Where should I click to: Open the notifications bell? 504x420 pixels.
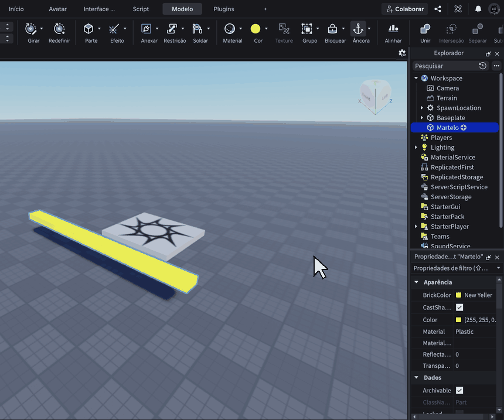pos(478,9)
